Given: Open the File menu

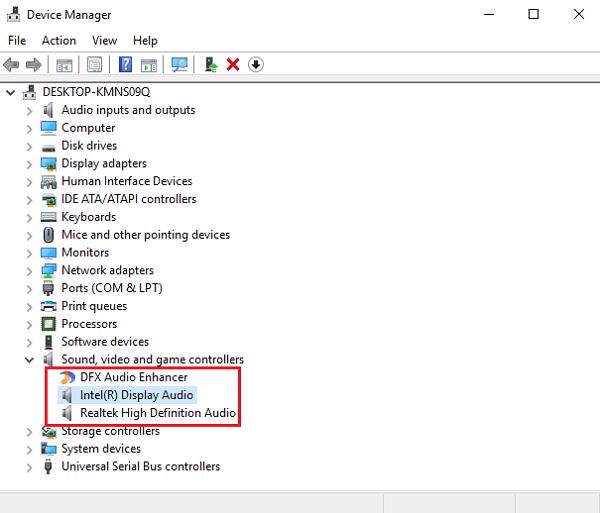Looking at the screenshot, I should (17, 41).
